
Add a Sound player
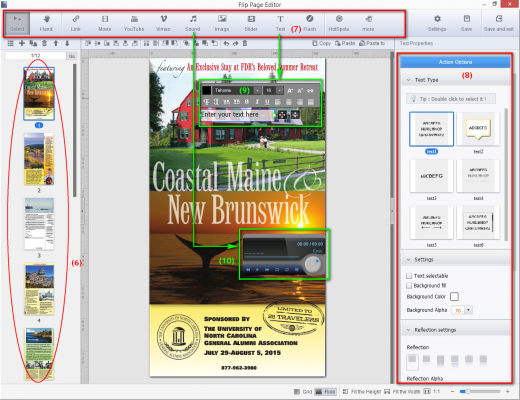pyautogui.click(x=193, y=23)
